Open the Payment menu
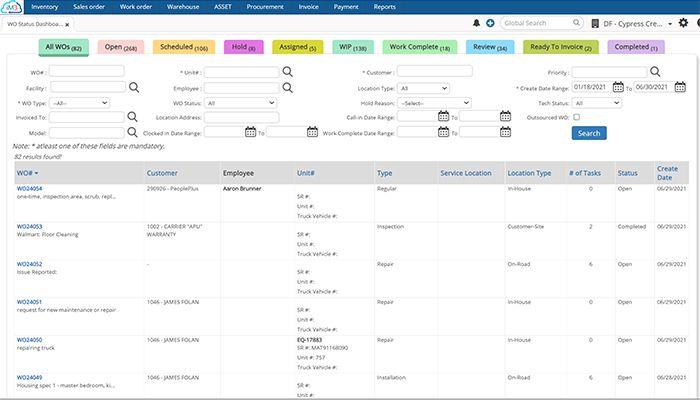 pos(346,7)
